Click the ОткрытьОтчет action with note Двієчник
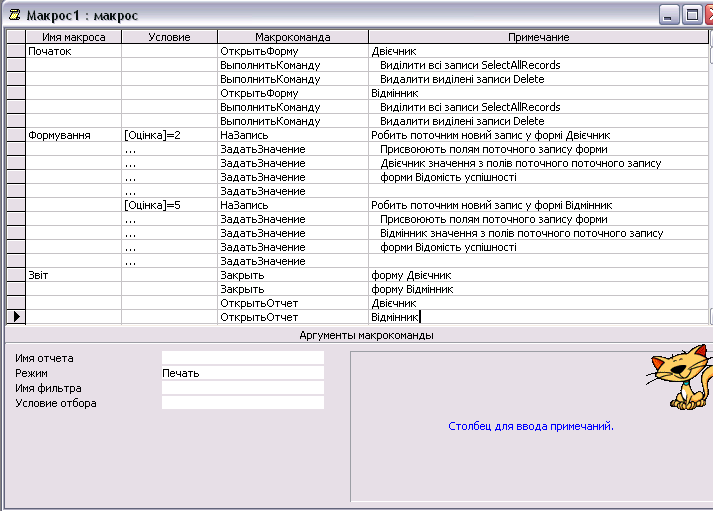This screenshot has height=511, width=713. 293,303
